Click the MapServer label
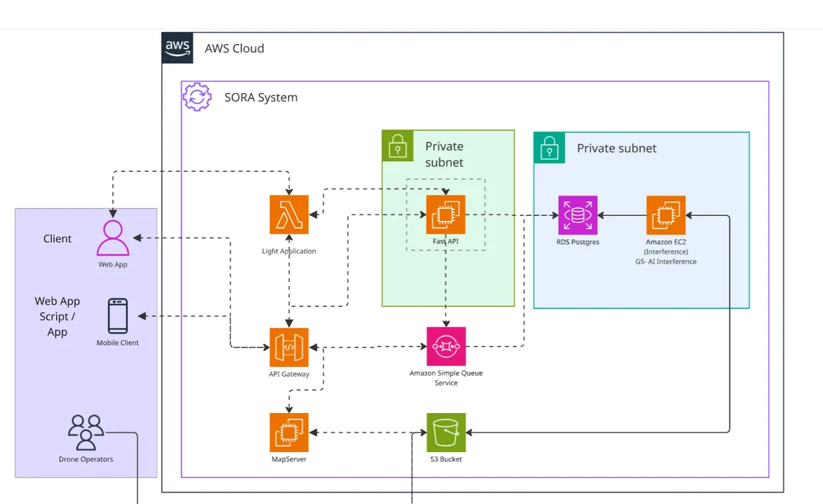Screen dimensions: 823x504 289,459
